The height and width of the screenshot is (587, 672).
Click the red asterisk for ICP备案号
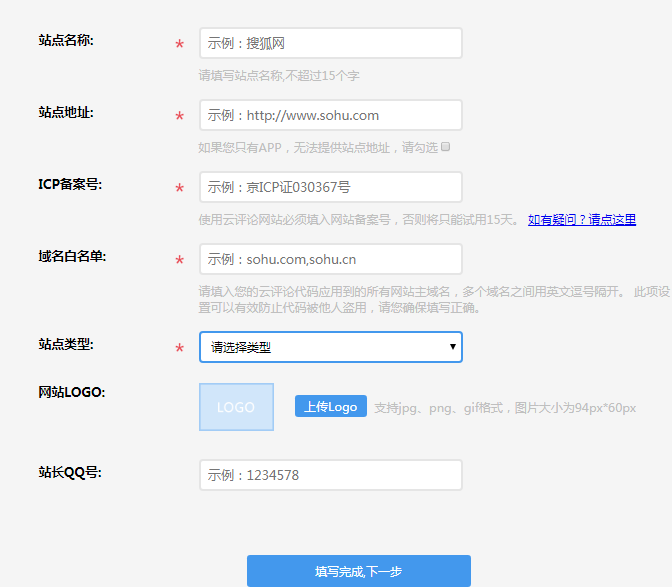coord(179,189)
